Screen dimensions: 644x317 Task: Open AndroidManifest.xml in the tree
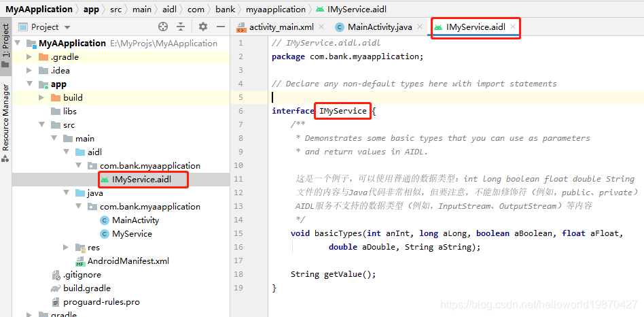coord(128,261)
